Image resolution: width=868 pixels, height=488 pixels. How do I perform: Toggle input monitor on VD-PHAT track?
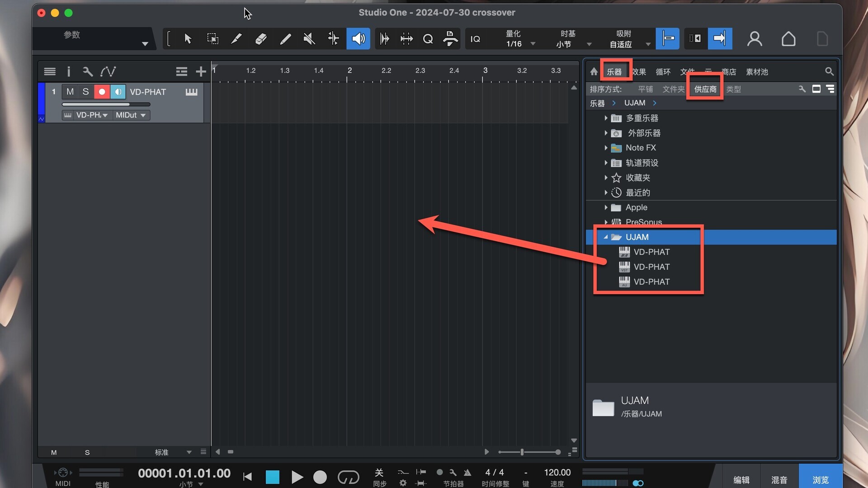pos(118,92)
